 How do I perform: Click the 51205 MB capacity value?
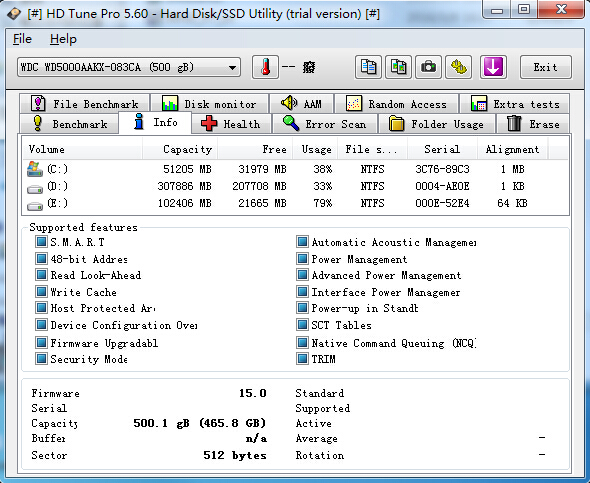tap(187, 169)
